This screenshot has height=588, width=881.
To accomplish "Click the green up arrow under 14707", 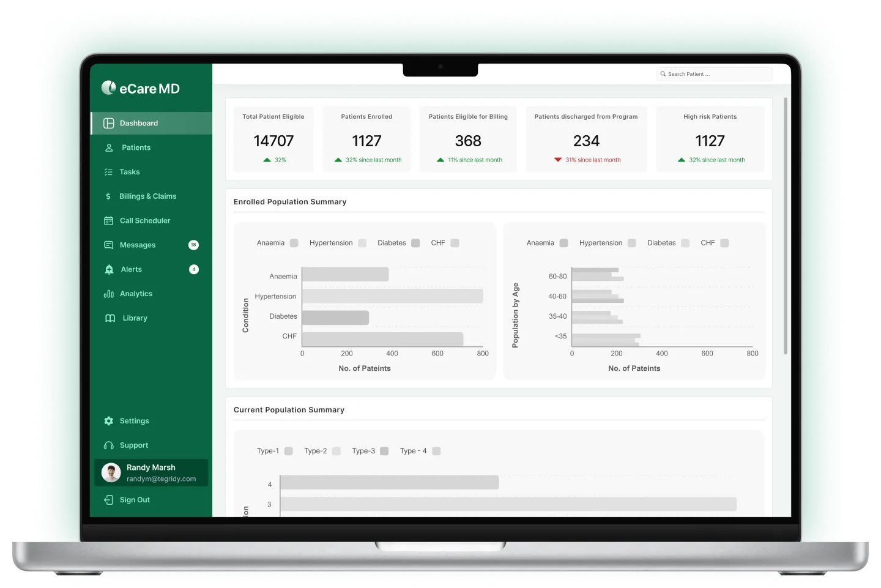I will pyautogui.click(x=267, y=160).
